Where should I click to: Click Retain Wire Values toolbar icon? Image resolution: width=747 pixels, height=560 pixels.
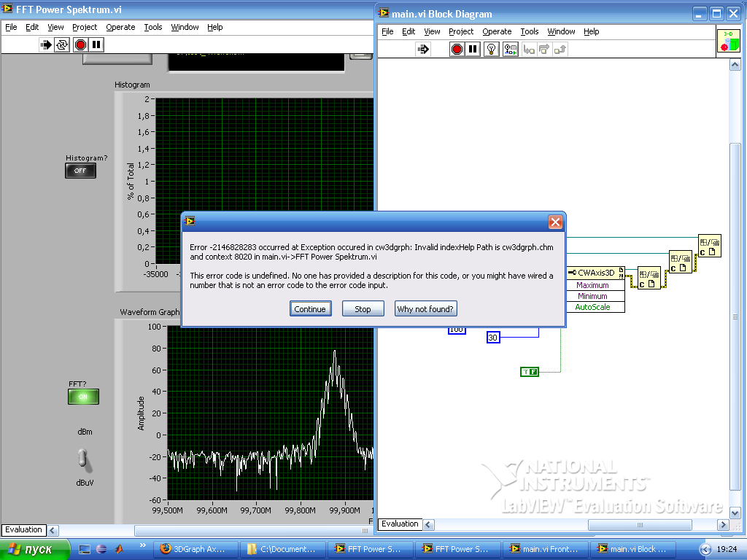tap(511, 50)
